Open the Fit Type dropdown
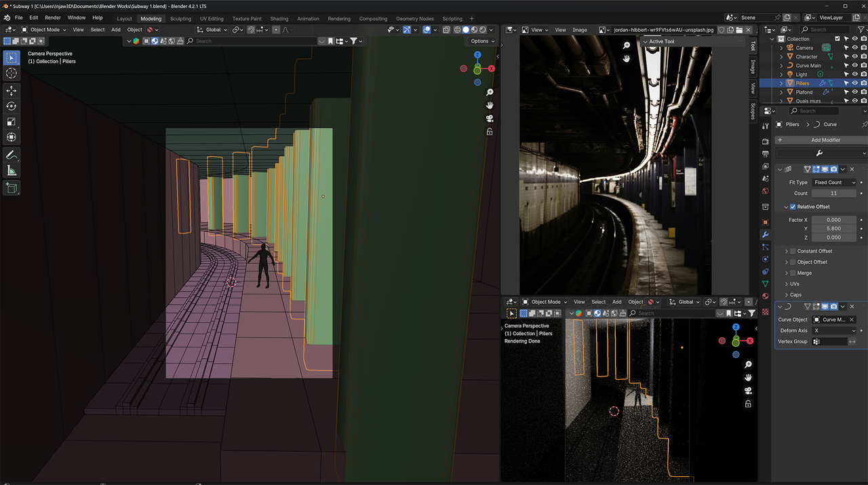 pyautogui.click(x=834, y=182)
